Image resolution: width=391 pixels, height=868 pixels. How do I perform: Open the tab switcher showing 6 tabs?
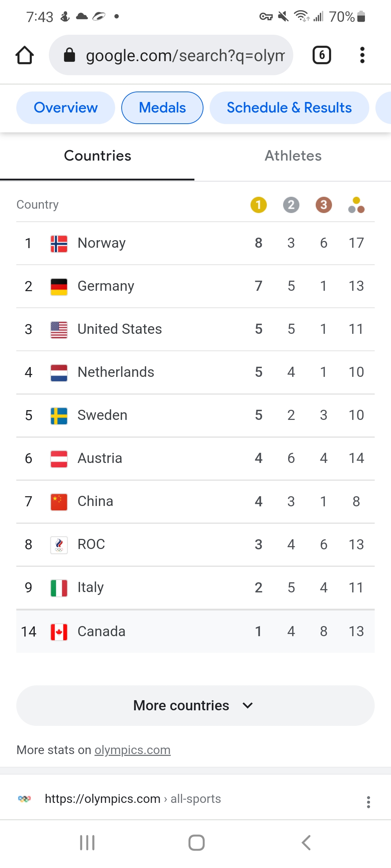[321, 55]
